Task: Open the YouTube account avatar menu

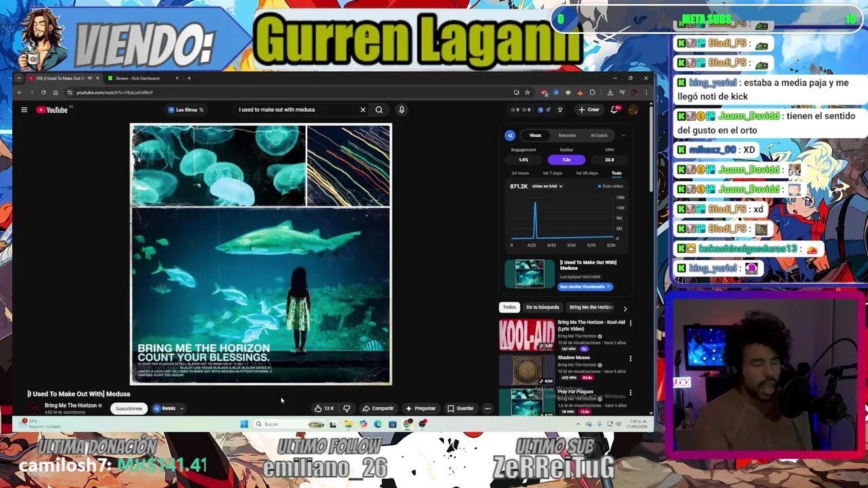Action: click(633, 110)
